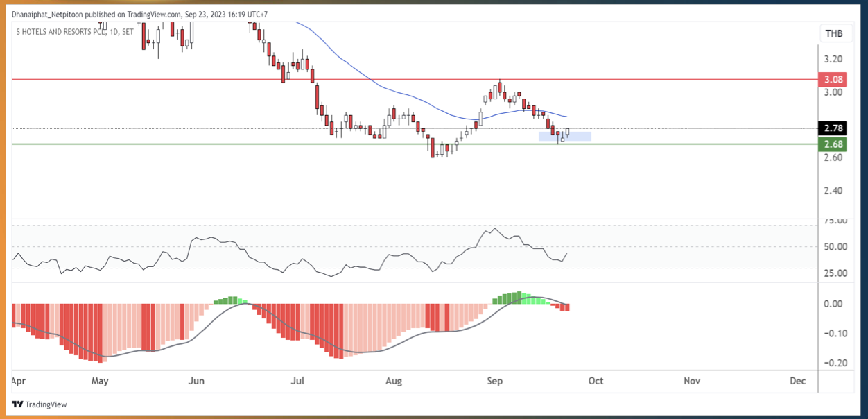Click the 2.60 price axis value

833,157
